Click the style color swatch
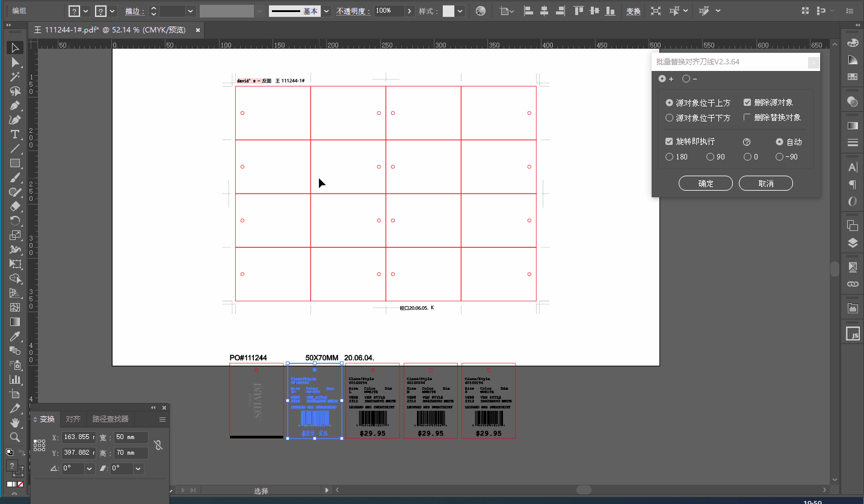This screenshot has height=504, width=864. point(448,11)
